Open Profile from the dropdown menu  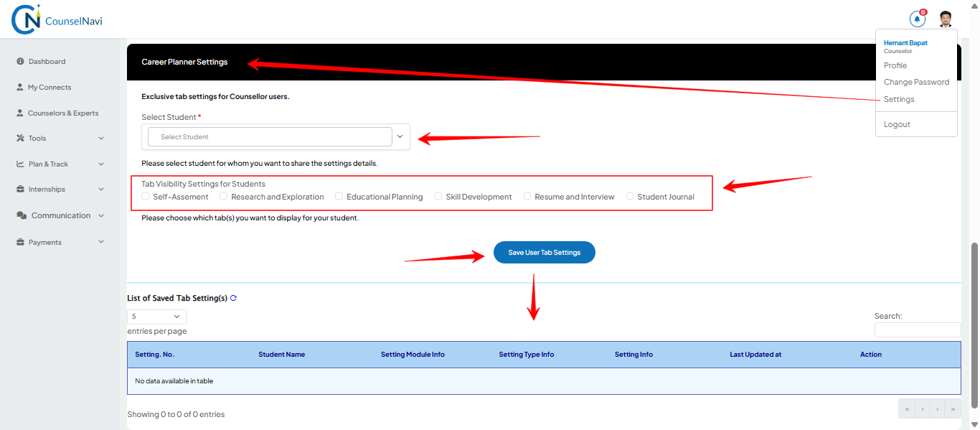coord(895,65)
